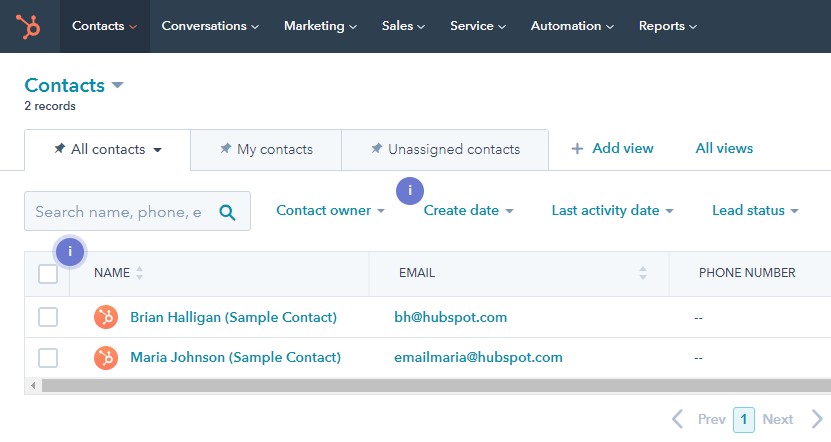Open info tooltip above Create date
The height and width of the screenshot is (442, 831).
click(x=410, y=191)
